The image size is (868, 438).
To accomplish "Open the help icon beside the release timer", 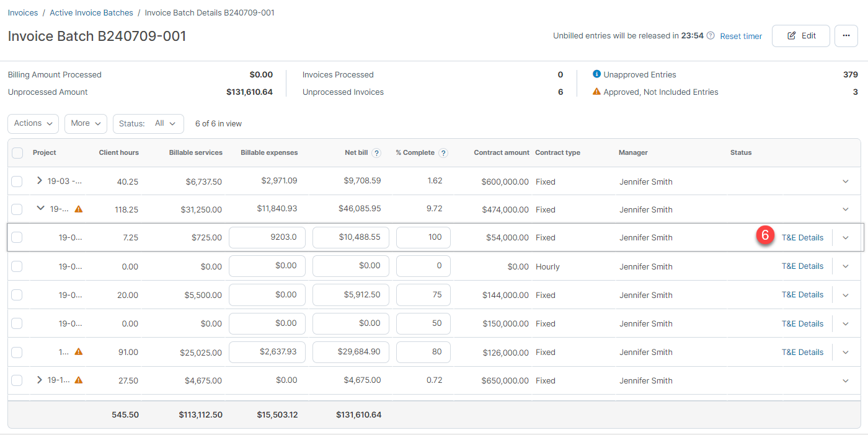I will 711,36.
